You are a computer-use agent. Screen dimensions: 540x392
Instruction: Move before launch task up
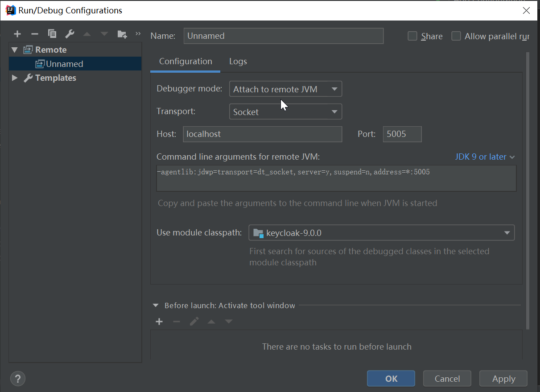coord(211,322)
